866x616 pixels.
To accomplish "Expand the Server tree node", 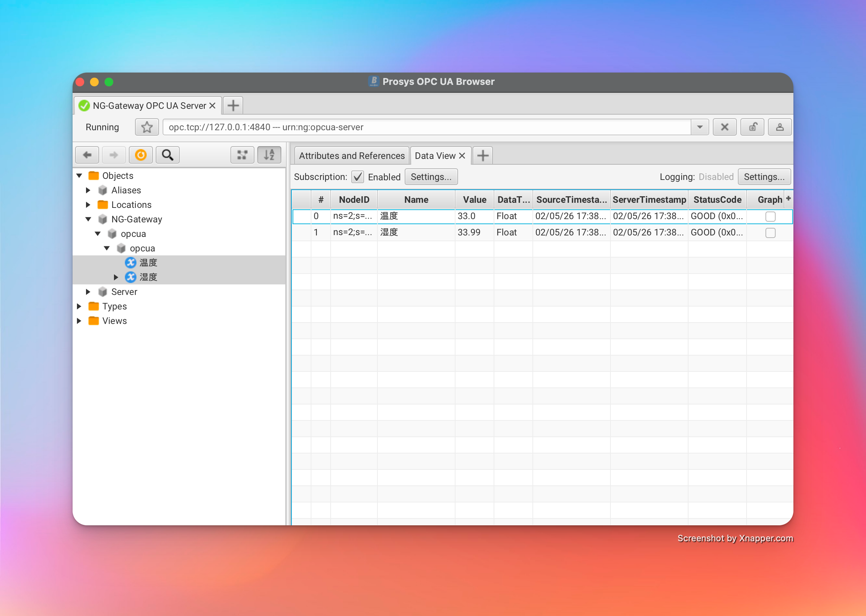I will tap(88, 292).
